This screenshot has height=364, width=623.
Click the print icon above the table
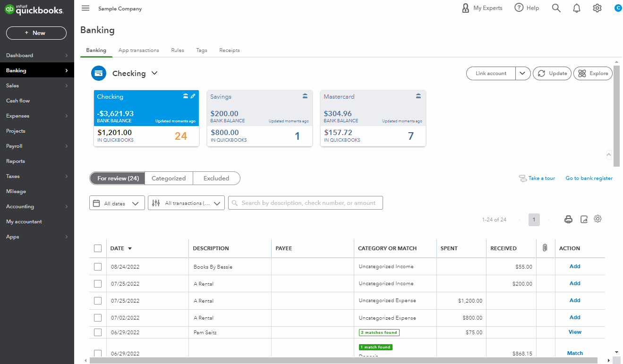click(569, 219)
